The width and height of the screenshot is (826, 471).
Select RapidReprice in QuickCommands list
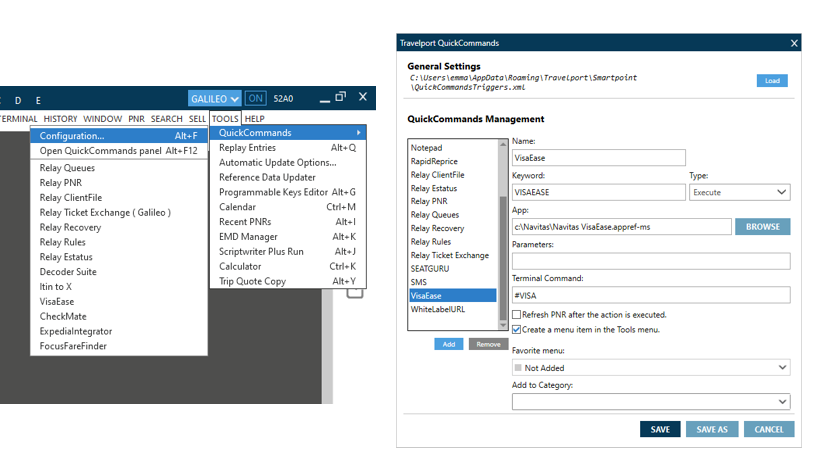pos(434,161)
